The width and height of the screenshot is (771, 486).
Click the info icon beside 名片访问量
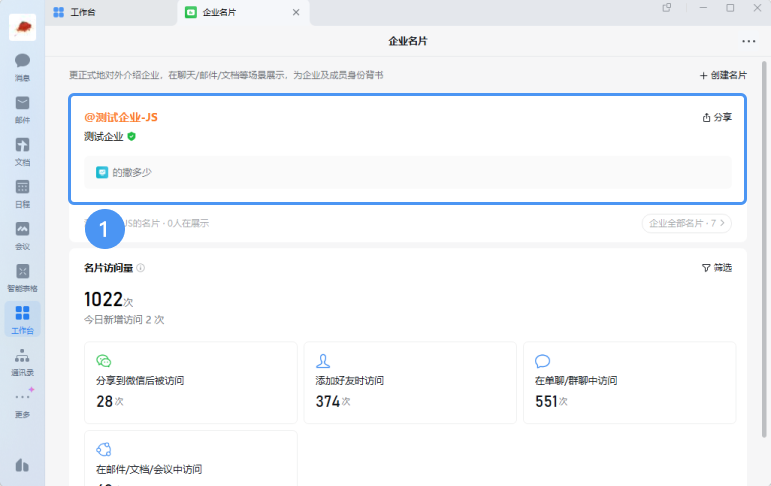click(x=141, y=268)
